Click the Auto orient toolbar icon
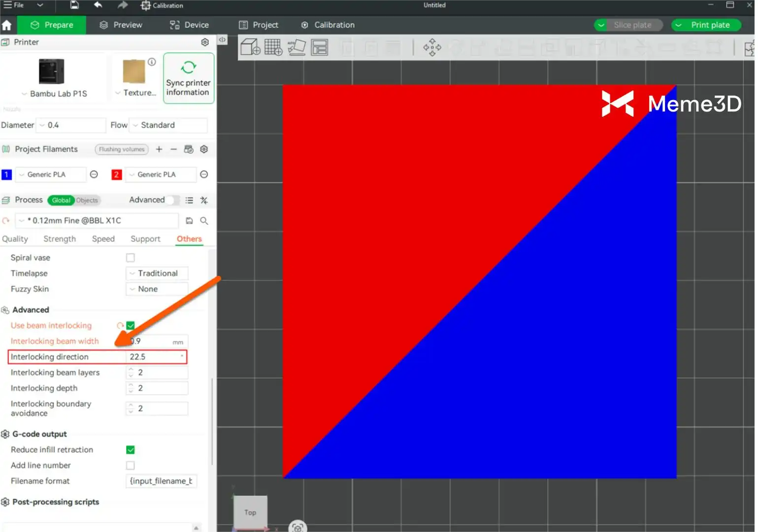Screen dimensions: 758x532 [297, 47]
